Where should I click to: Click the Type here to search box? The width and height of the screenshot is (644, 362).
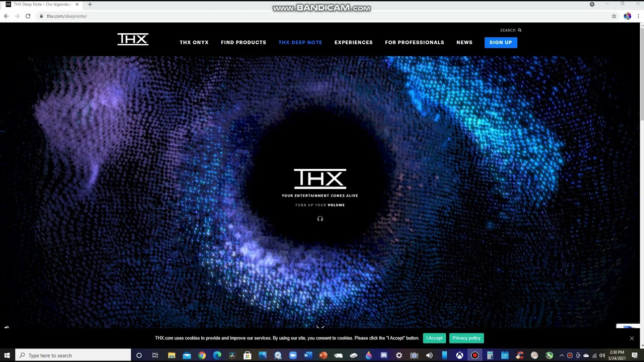tap(73, 355)
